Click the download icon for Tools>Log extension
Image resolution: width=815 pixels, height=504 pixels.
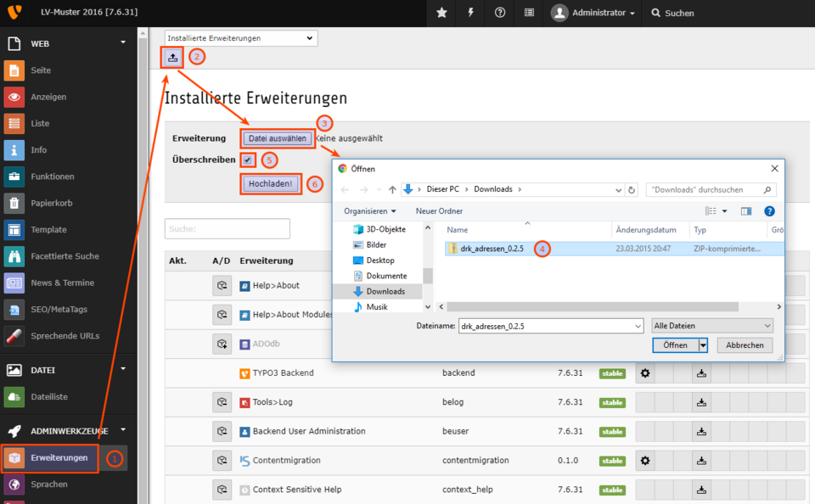700,402
